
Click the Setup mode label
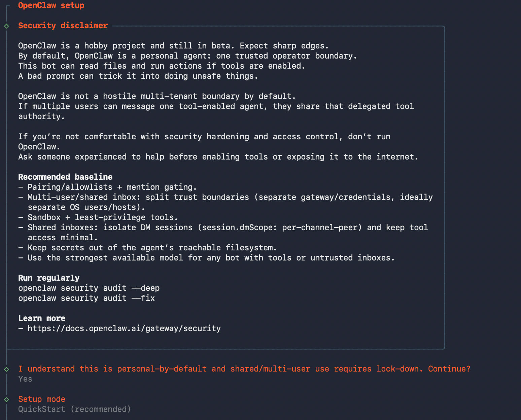coord(42,399)
